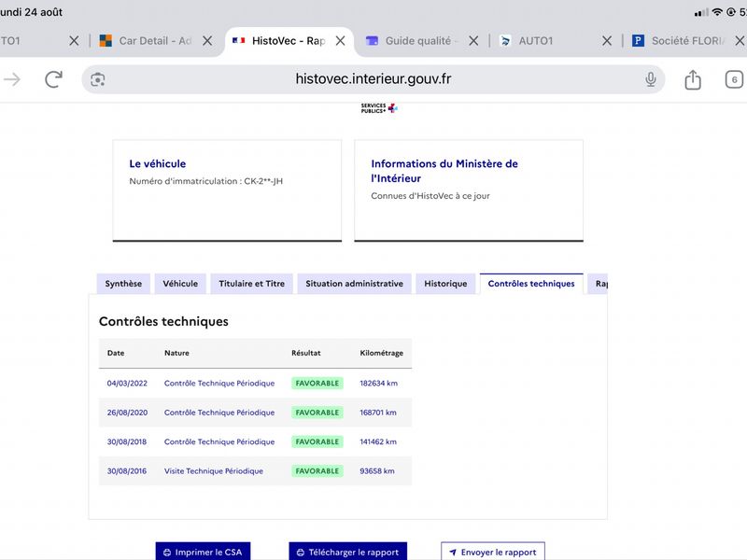This screenshot has height=560, width=747.
Task: Close the HistoVec tab
Action: [x=340, y=41]
